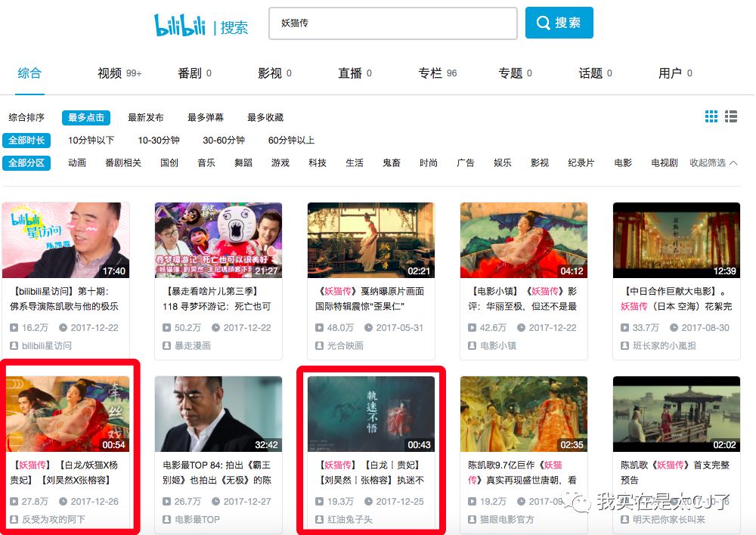Open the bilibili星访问 17:40 video thumbnail
Image resolution: width=756 pixels, height=535 pixels.
point(66,240)
